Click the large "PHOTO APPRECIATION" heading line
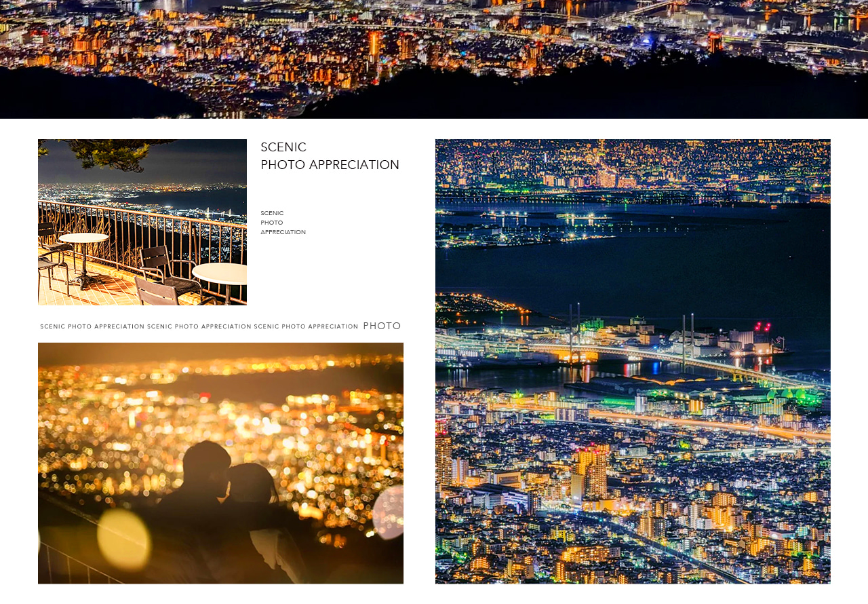Image resolution: width=868 pixels, height=604 pixels. (330, 165)
